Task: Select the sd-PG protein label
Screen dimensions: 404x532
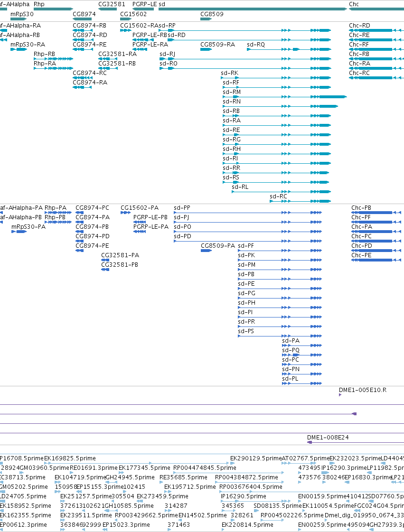Action: point(246,293)
